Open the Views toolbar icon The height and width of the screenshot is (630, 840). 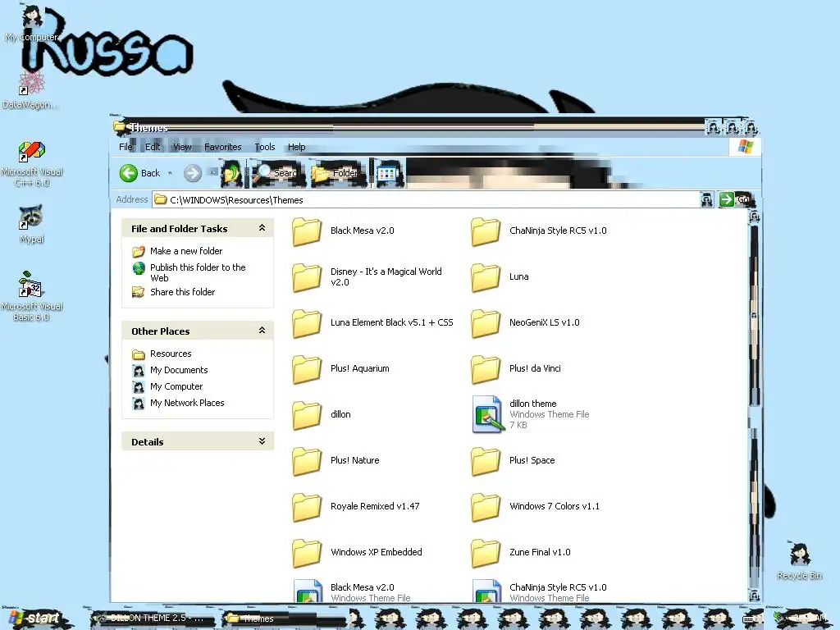click(388, 173)
